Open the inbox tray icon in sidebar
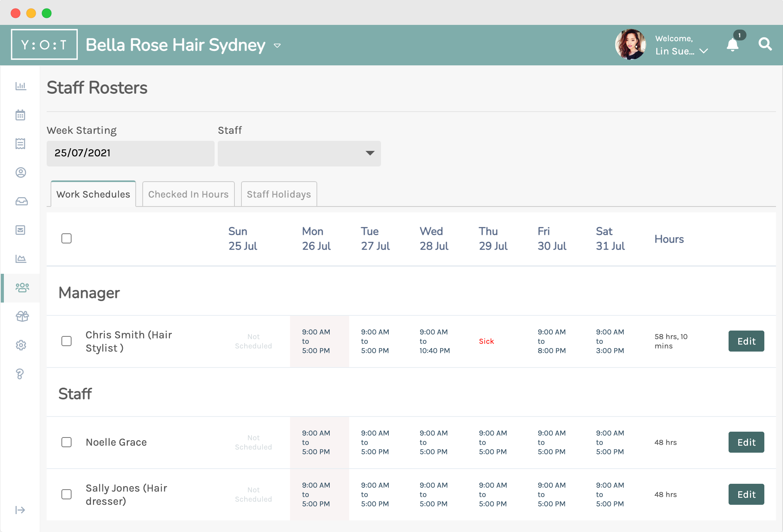 tap(21, 201)
